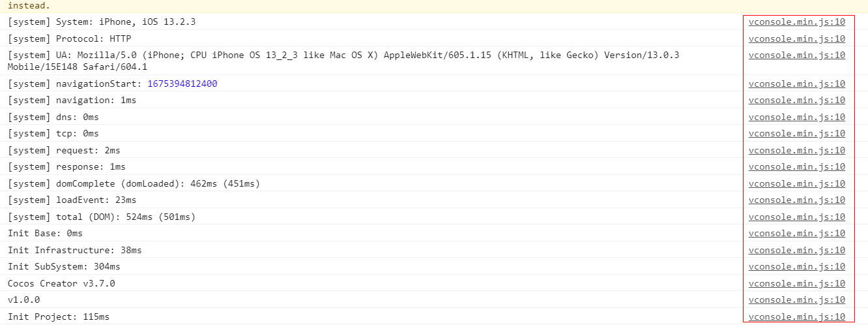Screen dimensions: 868x325
Task: Open source link for loadEvent 23ms log
Action: pyautogui.click(x=796, y=200)
